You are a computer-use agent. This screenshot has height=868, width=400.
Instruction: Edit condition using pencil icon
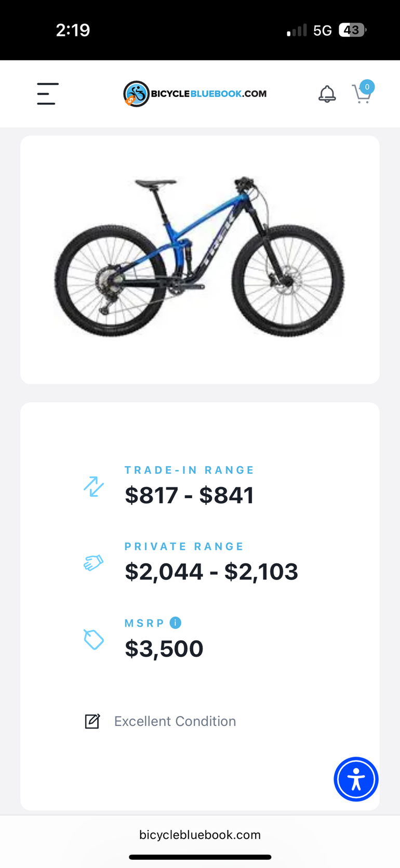92,721
